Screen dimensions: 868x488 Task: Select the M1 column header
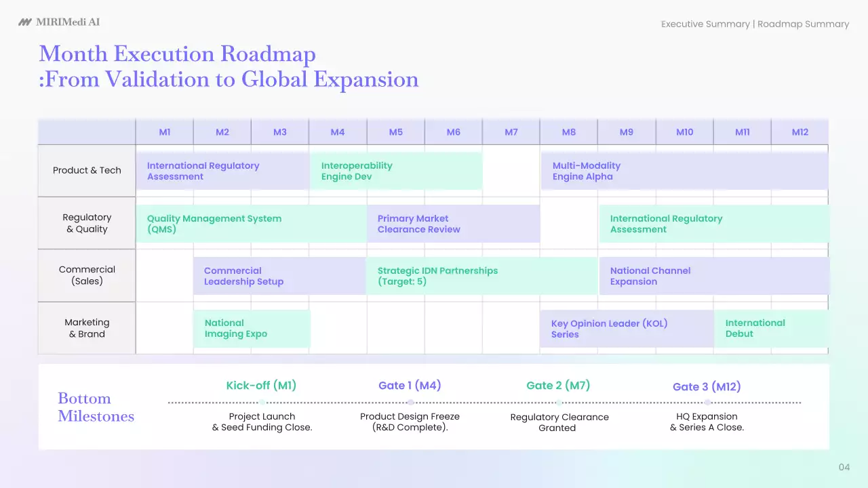coord(165,132)
